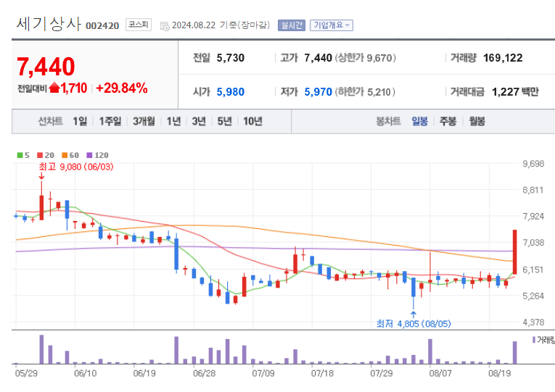This screenshot has width=555, height=392.
Task: Open the 기업개요 dropdown
Action: tap(331, 25)
